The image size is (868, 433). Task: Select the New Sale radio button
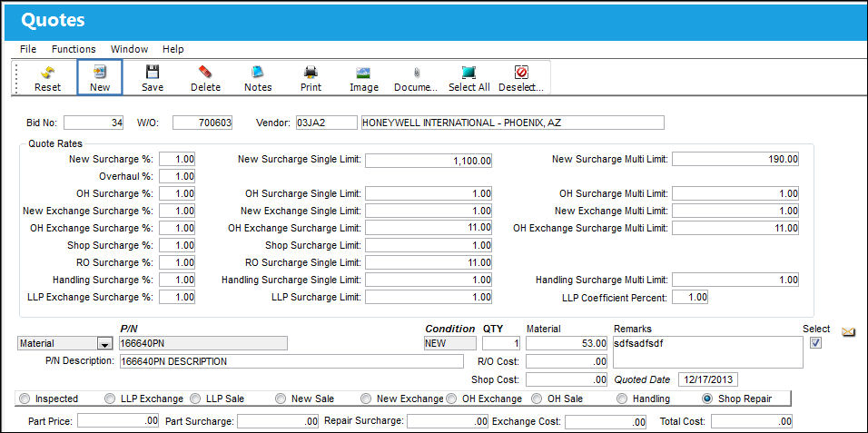point(281,399)
